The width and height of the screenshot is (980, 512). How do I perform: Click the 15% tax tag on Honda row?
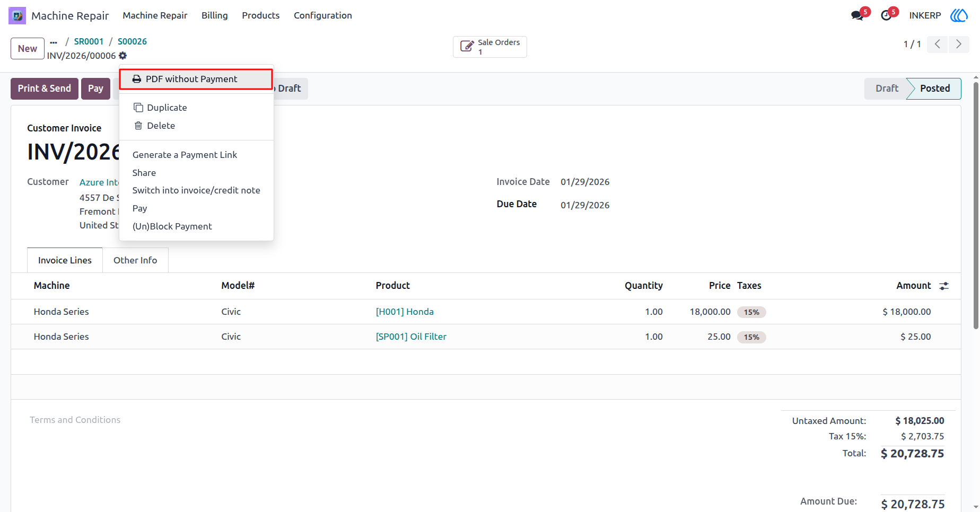point(751,312)
